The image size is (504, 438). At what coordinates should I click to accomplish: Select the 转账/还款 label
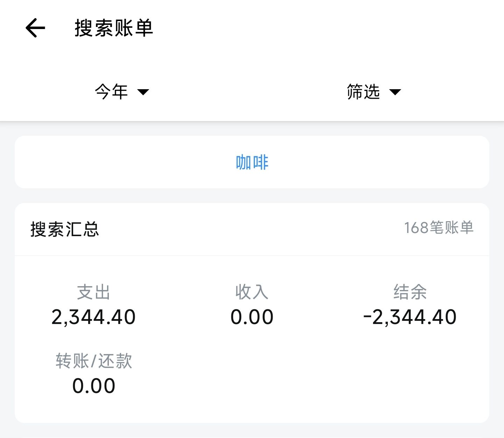[x=94, y=361]
